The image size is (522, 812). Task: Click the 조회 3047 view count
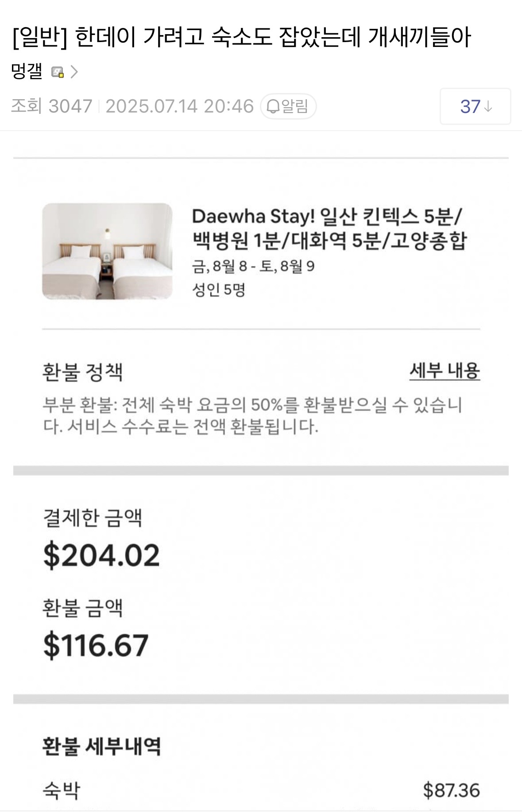[x=51, y=106]
